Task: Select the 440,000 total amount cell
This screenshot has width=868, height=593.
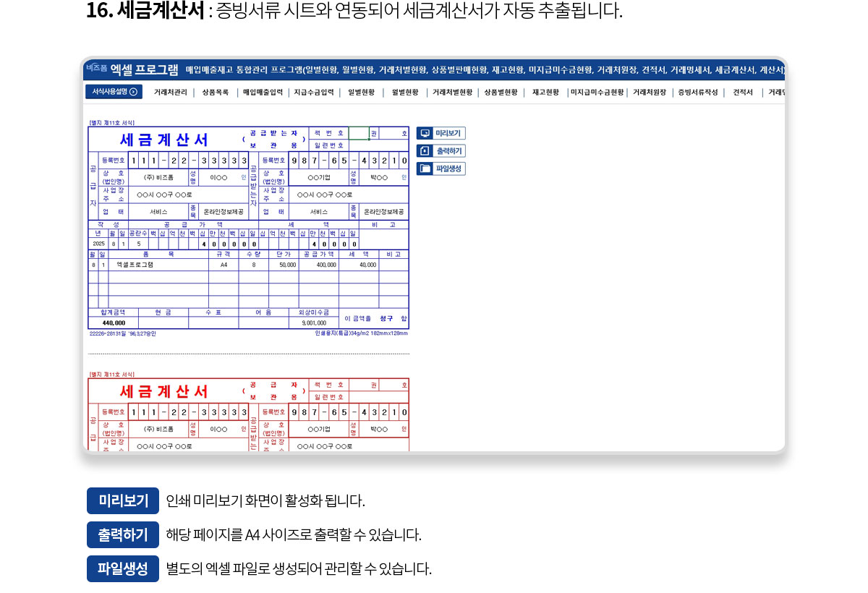Action: (114, 323)
